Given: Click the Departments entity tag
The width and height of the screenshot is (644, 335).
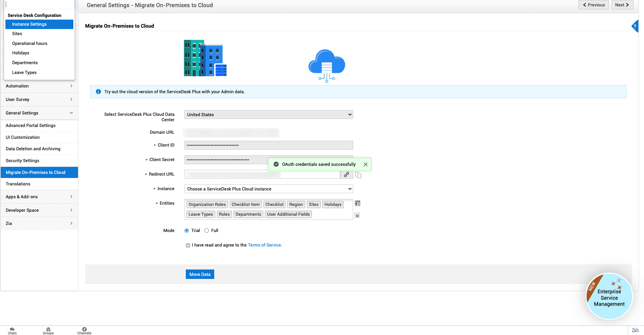Looking at the screenshot, I should (x=248, y=214).
